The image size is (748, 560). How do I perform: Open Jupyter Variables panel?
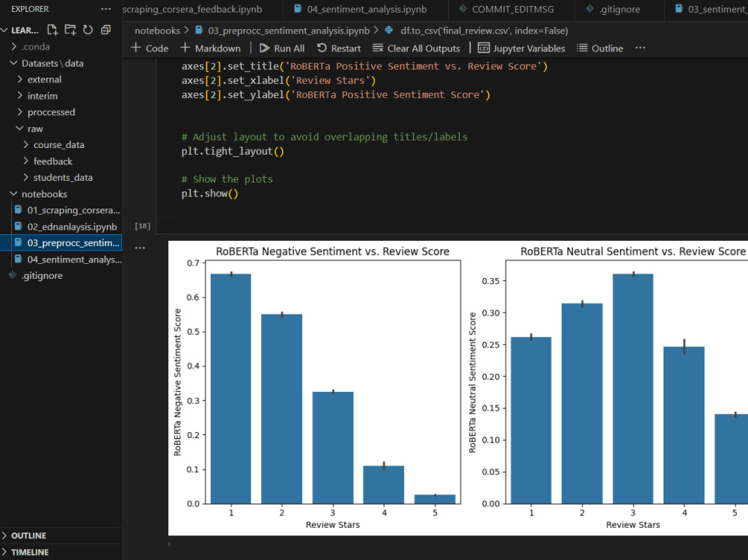pyautogui.click(x=521, y=48)
